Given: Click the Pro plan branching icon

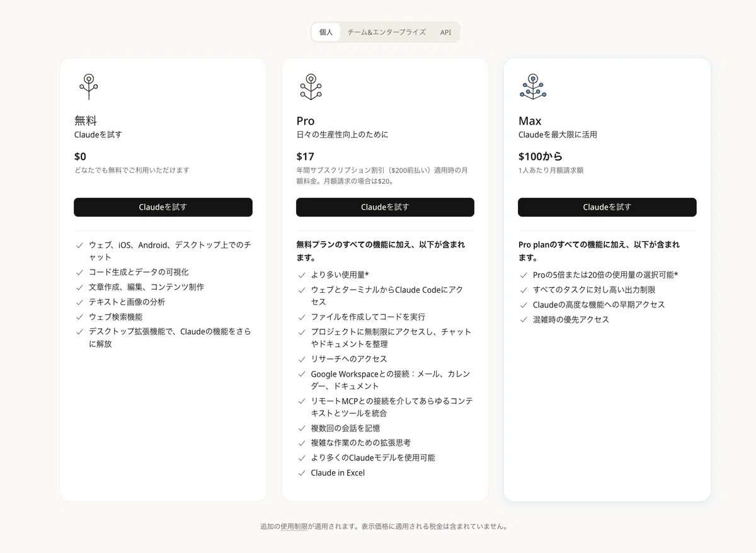Looking at the screenshot, I should click(311, 86).
